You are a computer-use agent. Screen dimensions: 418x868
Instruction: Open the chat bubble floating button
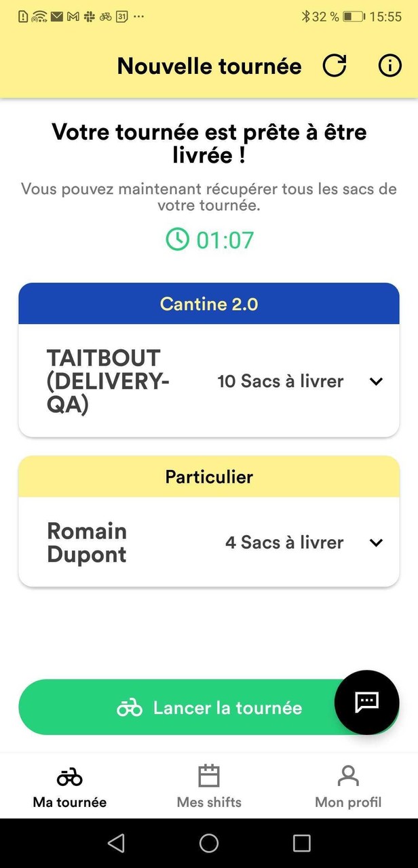pyautogui.click(x=366, y=702)
